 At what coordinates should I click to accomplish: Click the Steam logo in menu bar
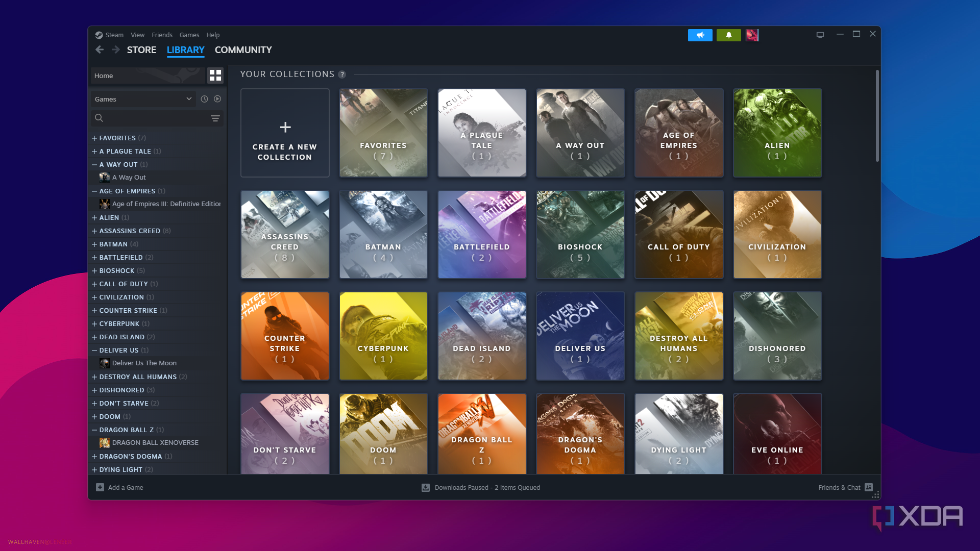(x=99, y=35)
